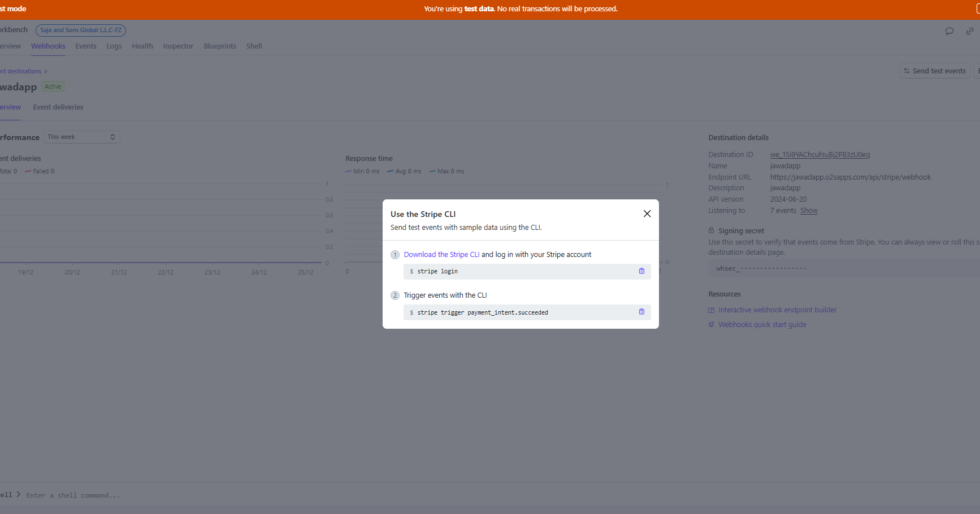
Task: Click the copy link icon at top right
Action: [970, 31]
